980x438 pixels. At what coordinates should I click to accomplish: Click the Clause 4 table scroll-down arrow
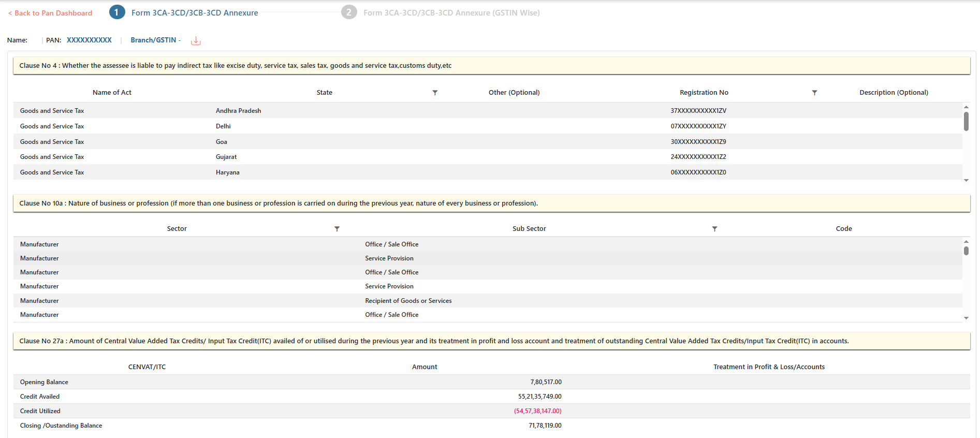point(966,180)
